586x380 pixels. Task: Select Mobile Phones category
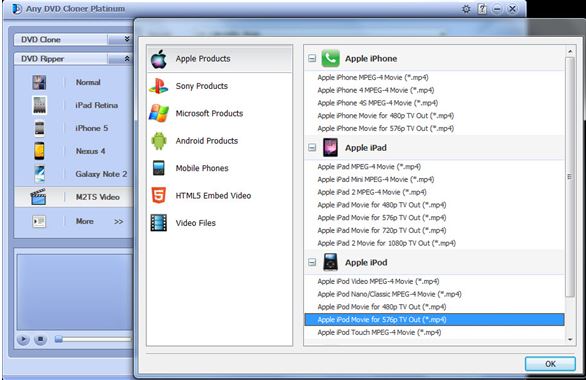click(x=219, y=168)
